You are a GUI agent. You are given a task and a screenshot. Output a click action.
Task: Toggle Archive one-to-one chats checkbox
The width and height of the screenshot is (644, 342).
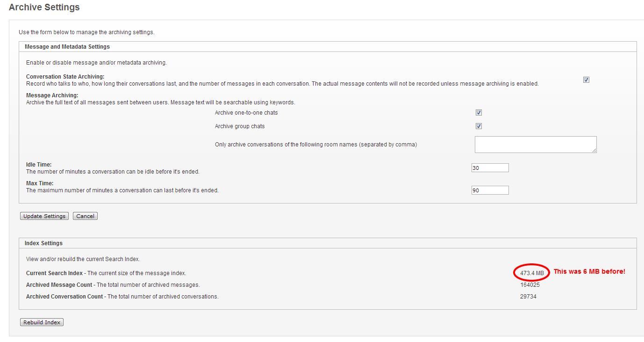(x=479, y=113)
